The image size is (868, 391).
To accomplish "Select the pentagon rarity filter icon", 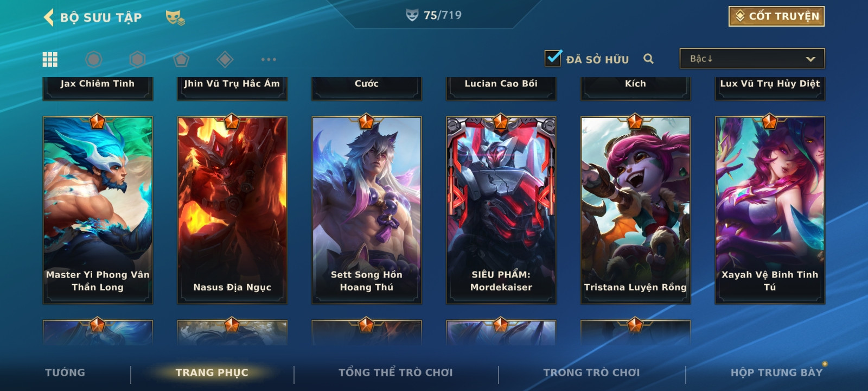I will 181,59.
